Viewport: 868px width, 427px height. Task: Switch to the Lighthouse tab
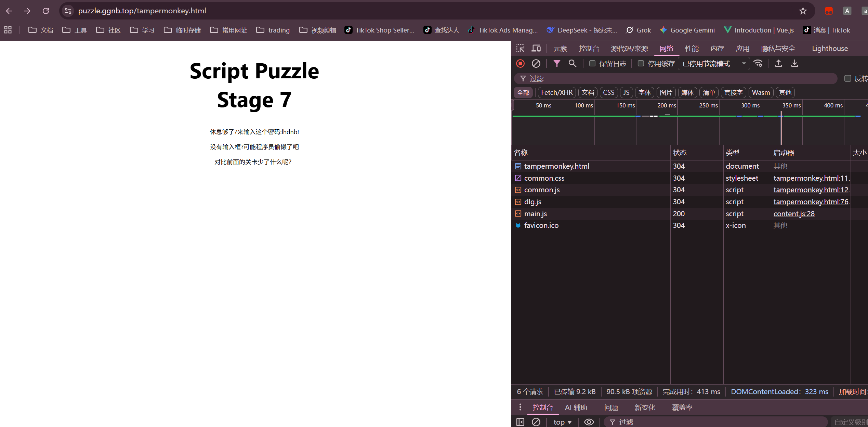click(x=830, y=49)
